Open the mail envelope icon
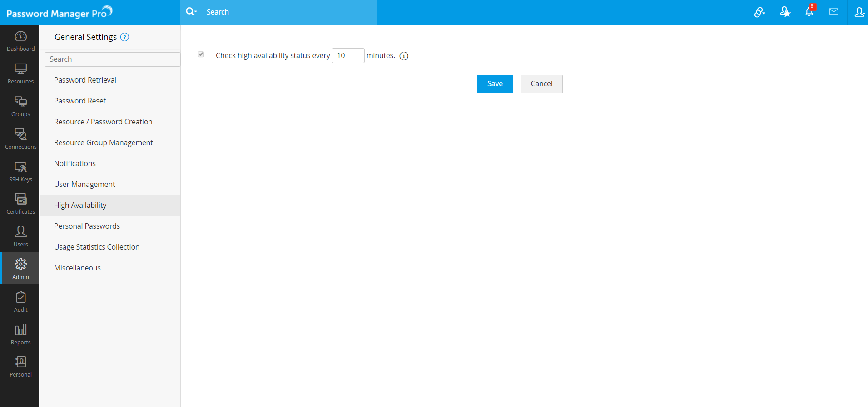Viewport: 868px width, 407px height. 833,12
